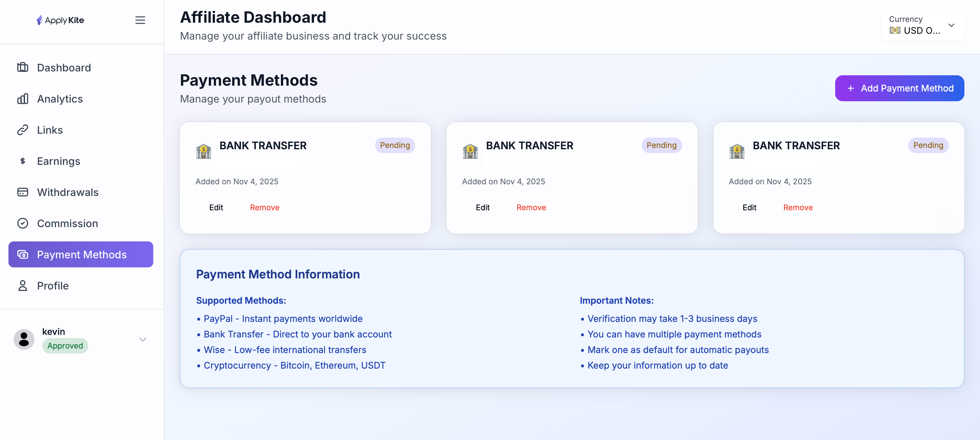Click the Links chain icon

(23, 130)
